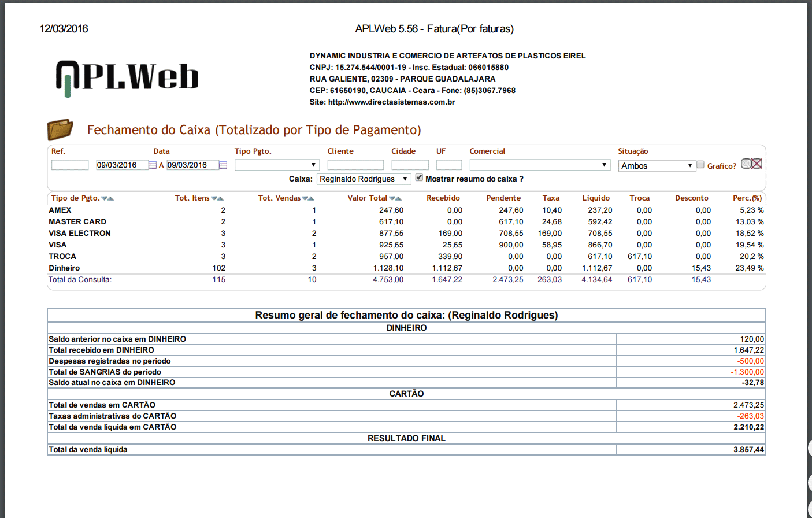Click the Pendente column header
The width and height of the screenshot is (812, 518).
[x=503, y=198]
